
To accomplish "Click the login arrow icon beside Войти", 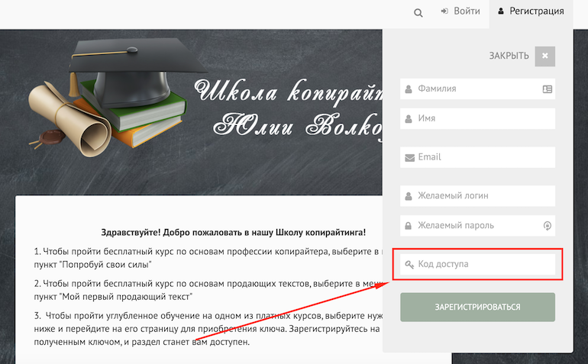I will (x=444, y=11).
